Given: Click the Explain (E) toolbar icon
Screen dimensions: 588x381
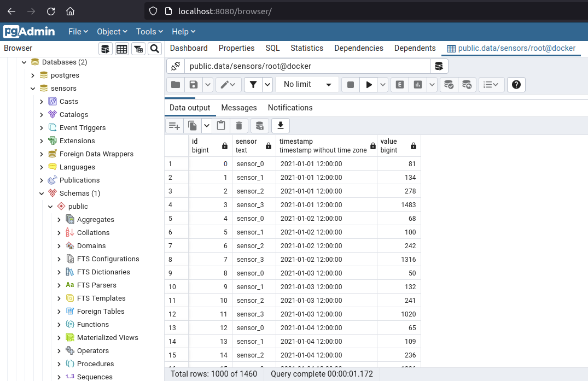Looking at the screenshot, I should click(400, 85).
